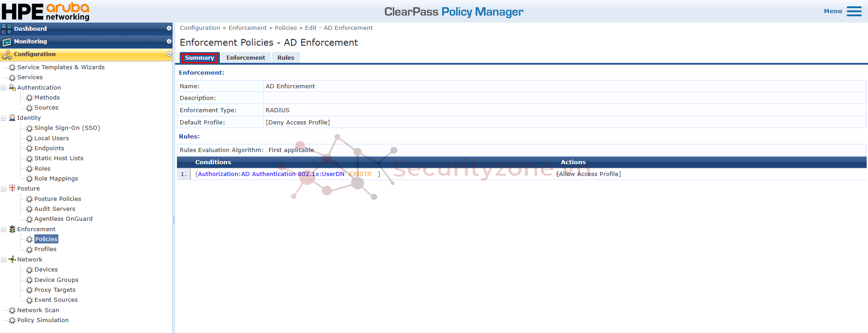This screenshot has height=333, width=868.
Task: Expand the Monitoring section arrow
Action: point(169,41)
